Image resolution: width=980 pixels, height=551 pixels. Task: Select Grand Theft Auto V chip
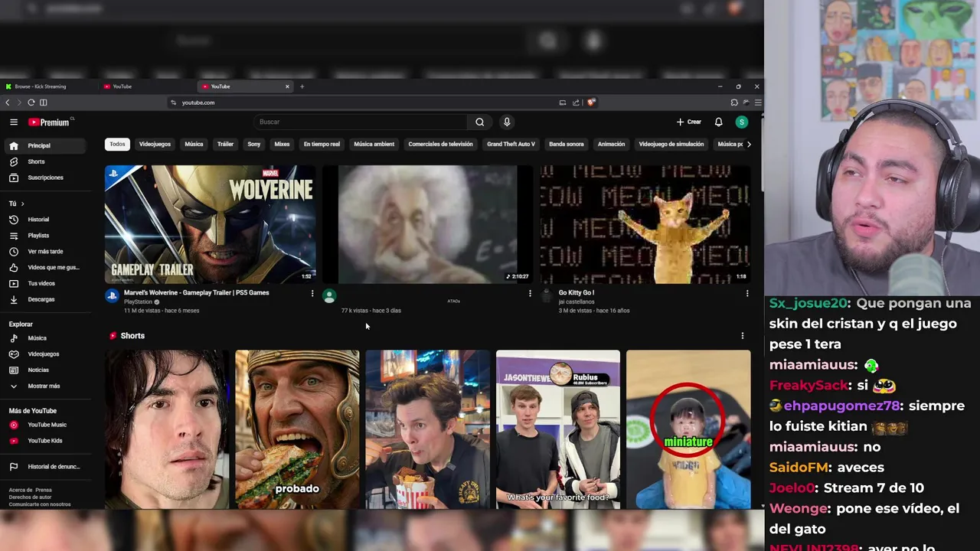(511, 144)
